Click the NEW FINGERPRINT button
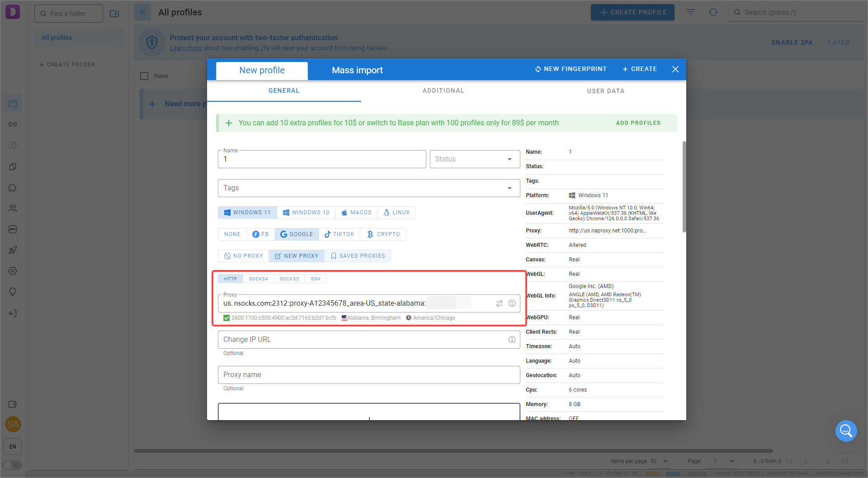Screen dimensions: 868x478 [571, 69]
